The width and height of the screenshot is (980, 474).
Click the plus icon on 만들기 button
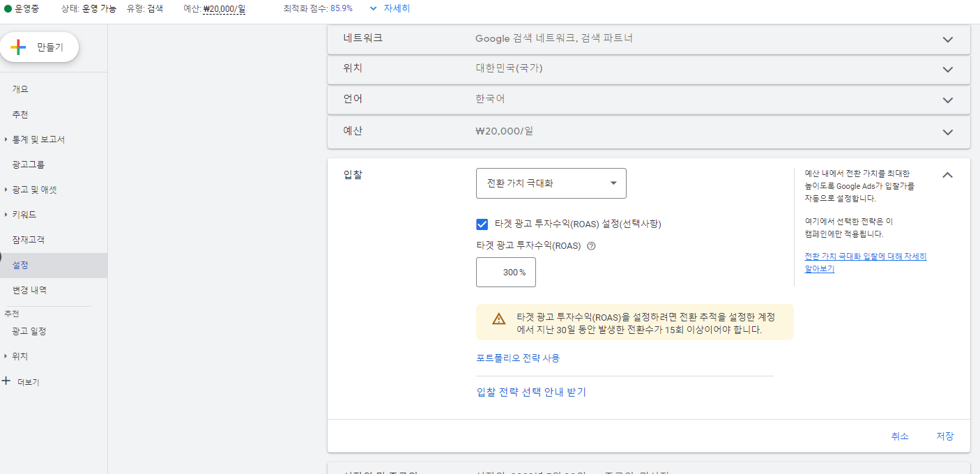click(18, 47)
